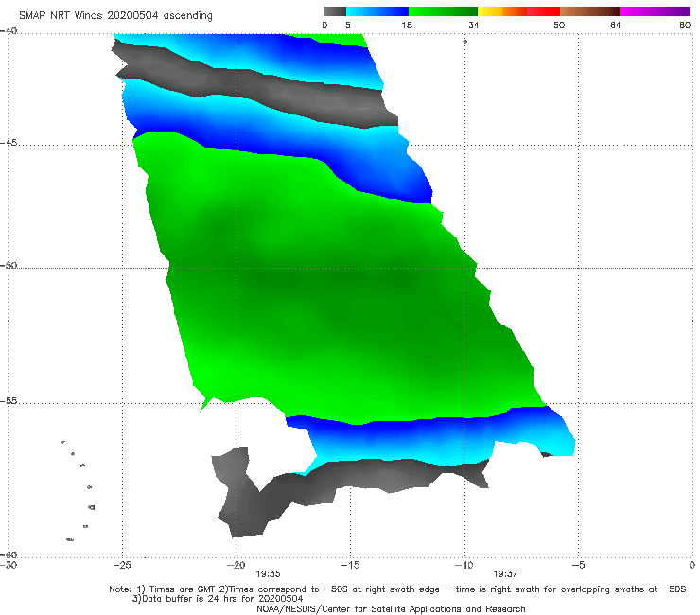Click the colorbar label '34'

pos(474,25)
